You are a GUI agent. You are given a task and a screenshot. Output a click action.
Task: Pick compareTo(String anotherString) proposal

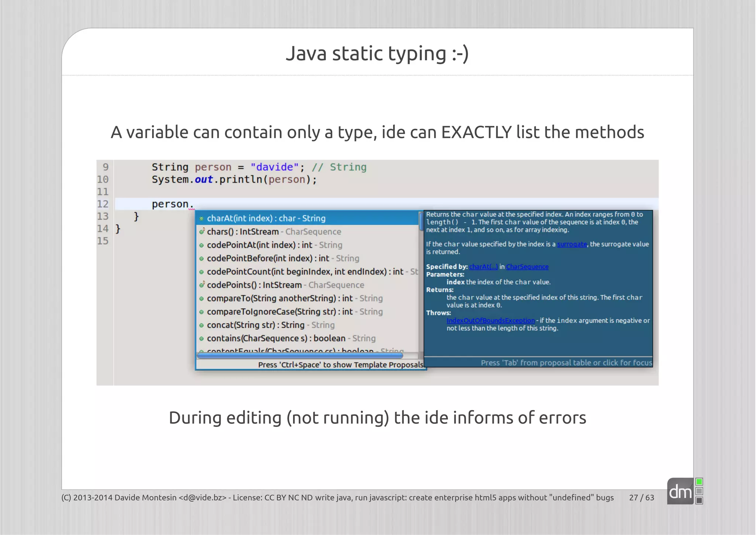click(307, 298)
